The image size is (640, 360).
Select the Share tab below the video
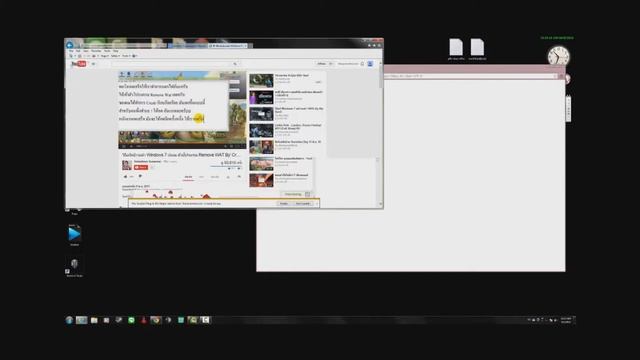pos(201,177)
